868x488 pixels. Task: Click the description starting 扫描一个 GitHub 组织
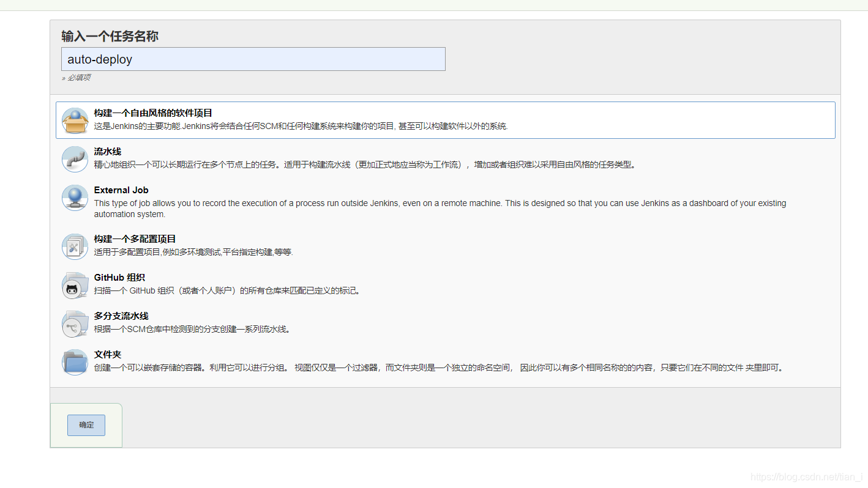coord(228,290)
